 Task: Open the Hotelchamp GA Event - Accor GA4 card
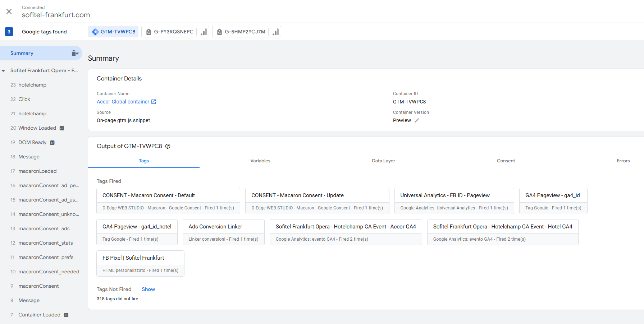coord(346,232)
